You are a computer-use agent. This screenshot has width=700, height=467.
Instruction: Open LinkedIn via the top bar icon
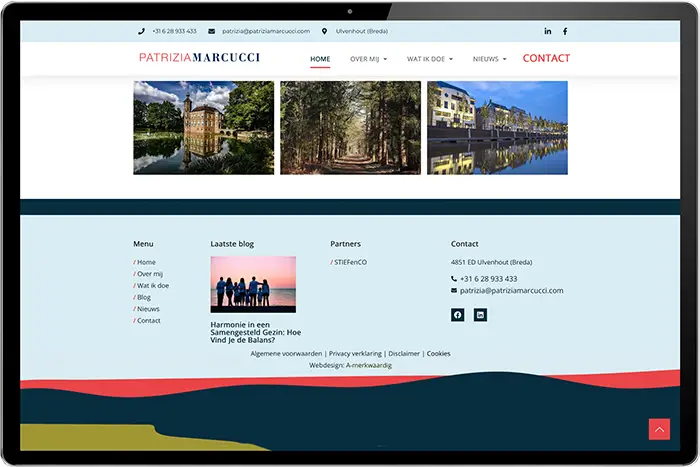tap(548, 31)
